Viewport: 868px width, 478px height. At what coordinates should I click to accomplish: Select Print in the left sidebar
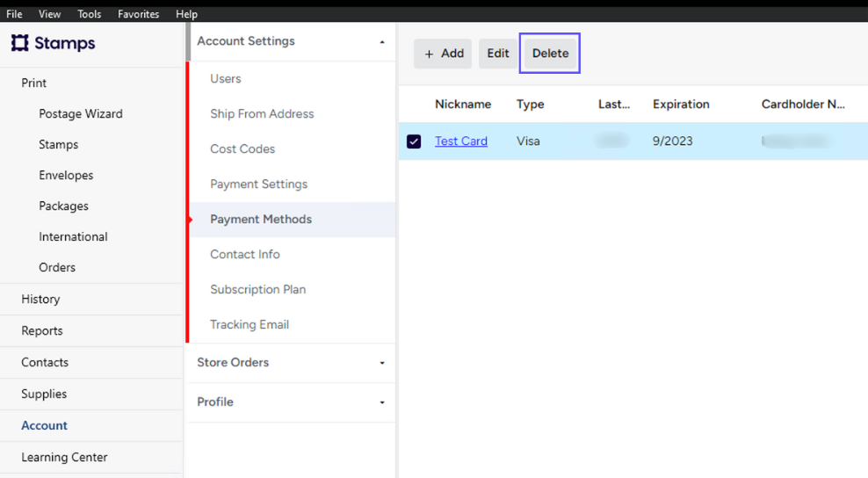[x=33, y=83]
